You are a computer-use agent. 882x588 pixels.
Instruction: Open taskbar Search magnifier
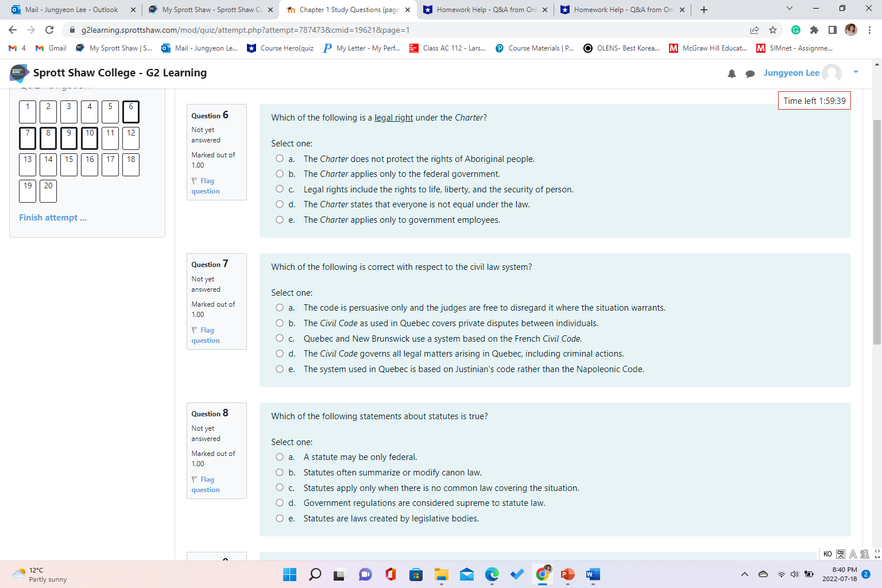[315, 574]
